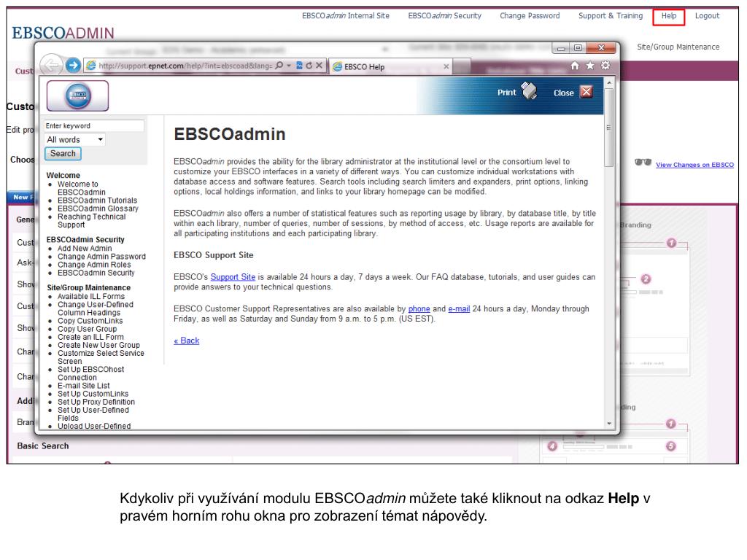Open Copy User Group topic

(88, 329)
